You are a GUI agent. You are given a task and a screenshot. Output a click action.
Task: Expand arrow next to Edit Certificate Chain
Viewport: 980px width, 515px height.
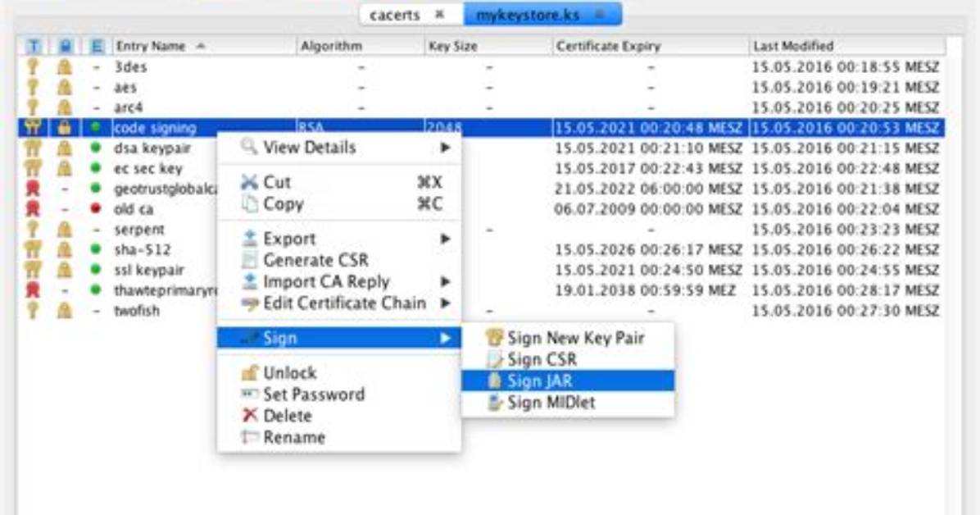[x=445, y=303]
